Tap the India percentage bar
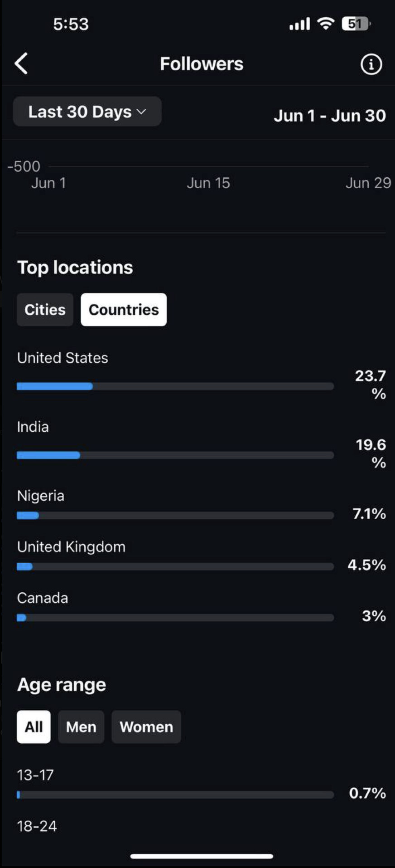 click(175, 455)
